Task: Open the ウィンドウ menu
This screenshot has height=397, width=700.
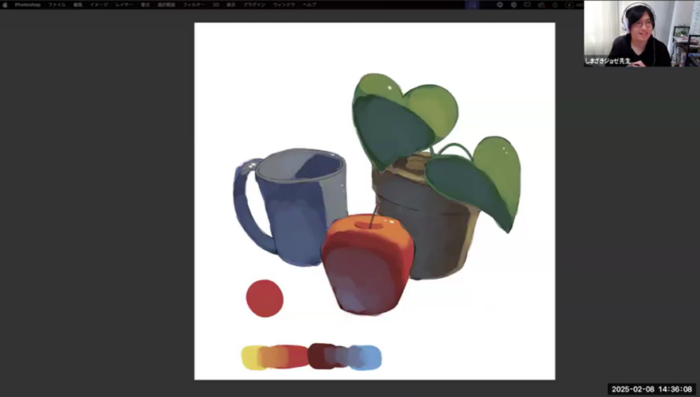Action: click(x=284, y=5)
